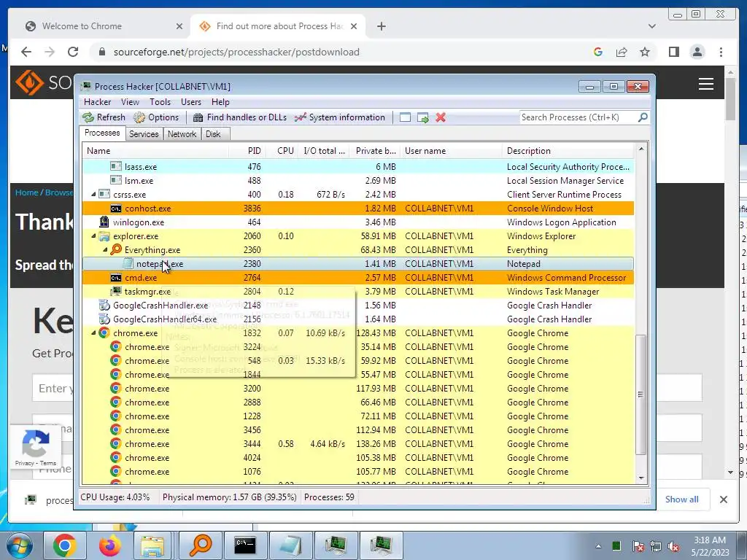Click the CPU Usage status entry
This screenshot has height=560, width=747.
tap(115, 497)
